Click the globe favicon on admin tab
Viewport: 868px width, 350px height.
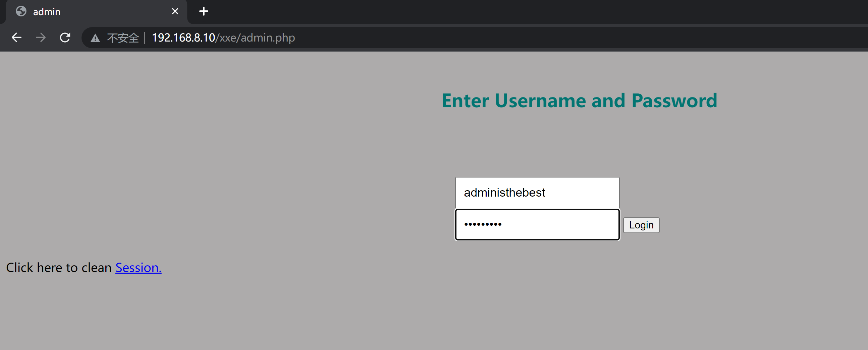point(21,11)
